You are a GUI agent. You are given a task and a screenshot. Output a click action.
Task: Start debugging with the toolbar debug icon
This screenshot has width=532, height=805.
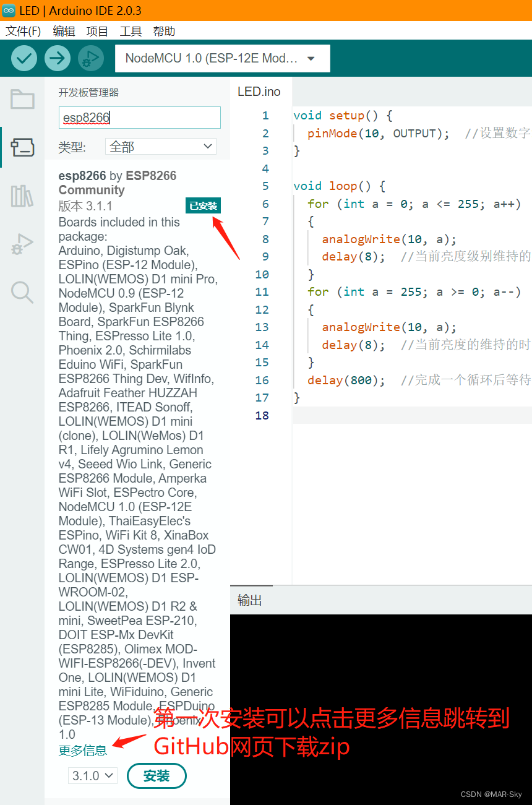click(91, 58)
